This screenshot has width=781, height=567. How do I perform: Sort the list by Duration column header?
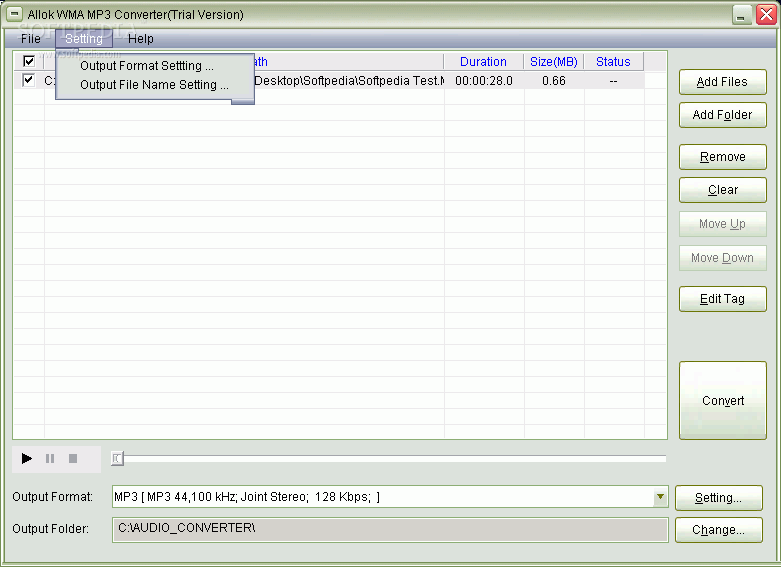(483, 62)
